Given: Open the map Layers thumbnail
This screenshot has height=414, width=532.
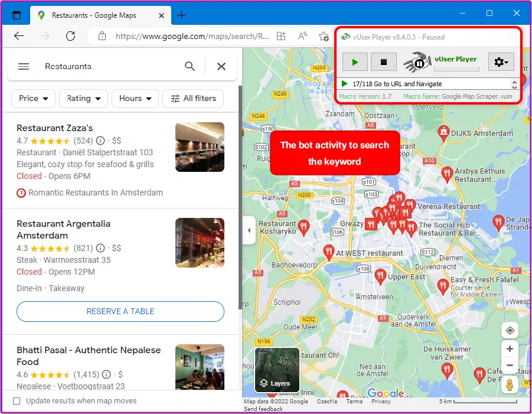Looking at the screenshot, I should (277, 370).
